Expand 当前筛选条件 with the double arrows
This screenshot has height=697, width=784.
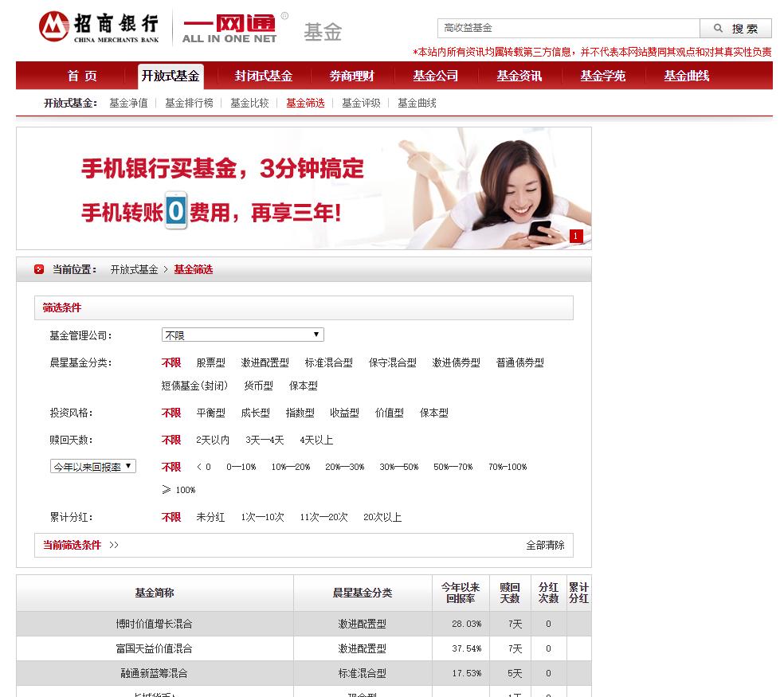click(x=116, y=544)
